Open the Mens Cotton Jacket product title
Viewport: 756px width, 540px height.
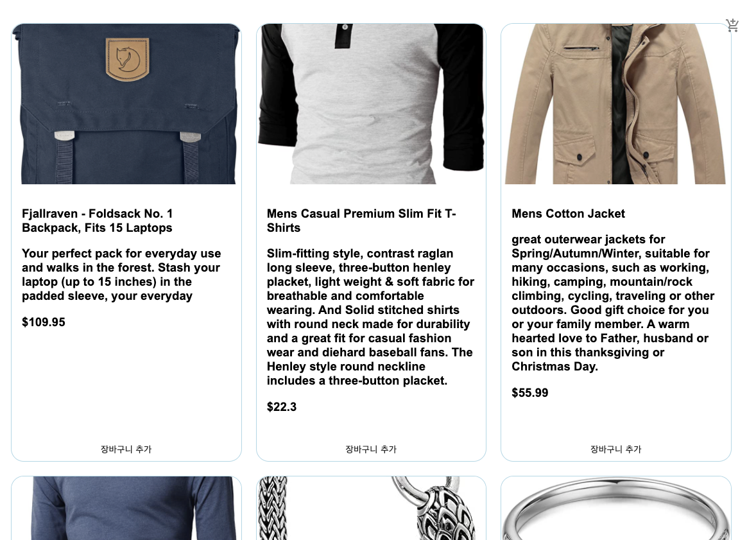coord(568,214)
